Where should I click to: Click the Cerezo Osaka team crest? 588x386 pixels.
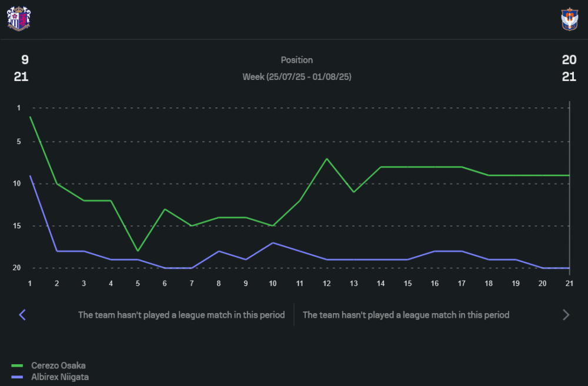tap(18, 18)
